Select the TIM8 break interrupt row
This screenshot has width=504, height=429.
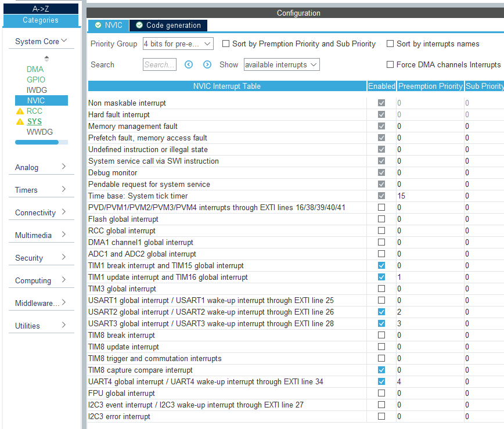(x=296, y=335)
